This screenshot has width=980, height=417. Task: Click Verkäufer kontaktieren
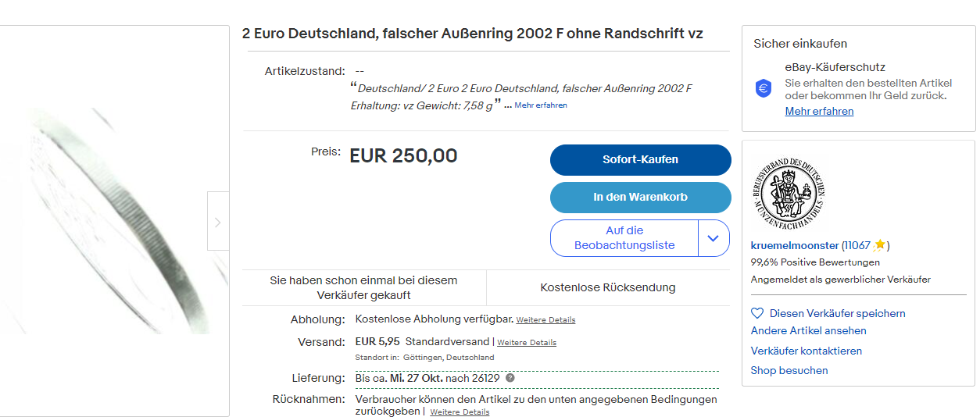[x=807, y=351]
